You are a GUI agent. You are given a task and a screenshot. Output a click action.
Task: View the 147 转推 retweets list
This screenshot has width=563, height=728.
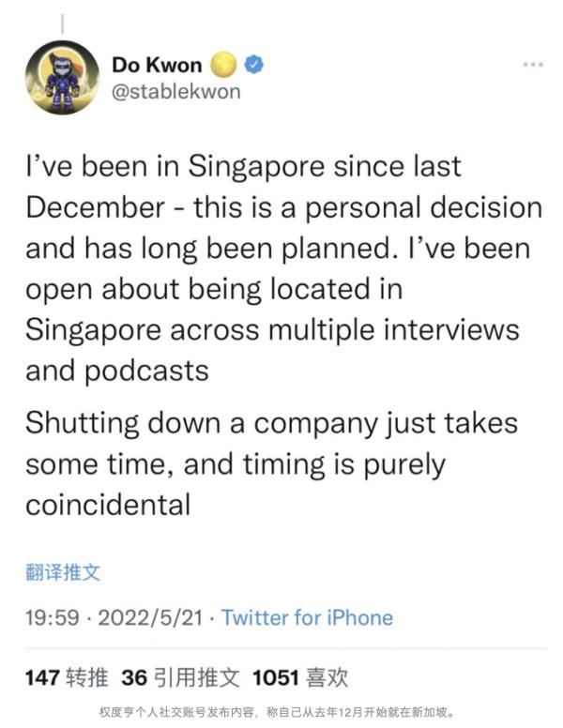click(66, 676)
